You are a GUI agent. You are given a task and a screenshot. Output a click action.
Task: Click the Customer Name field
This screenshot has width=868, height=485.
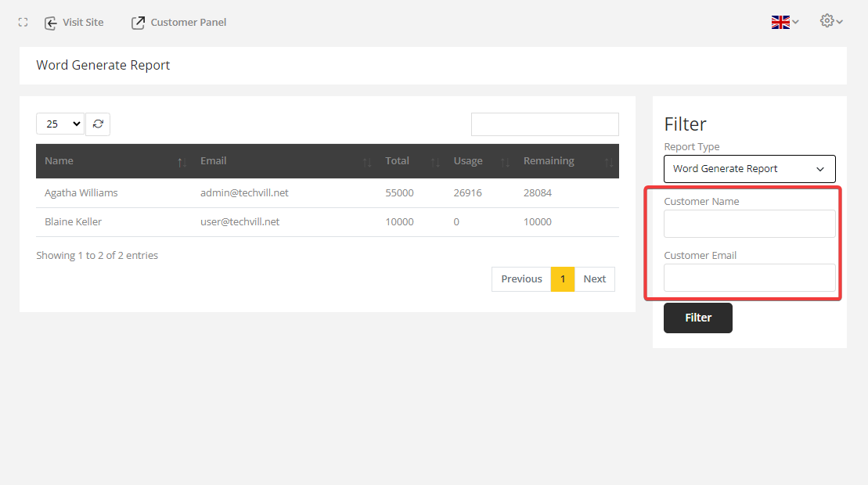pyautogui.click(x=749, y=224)
